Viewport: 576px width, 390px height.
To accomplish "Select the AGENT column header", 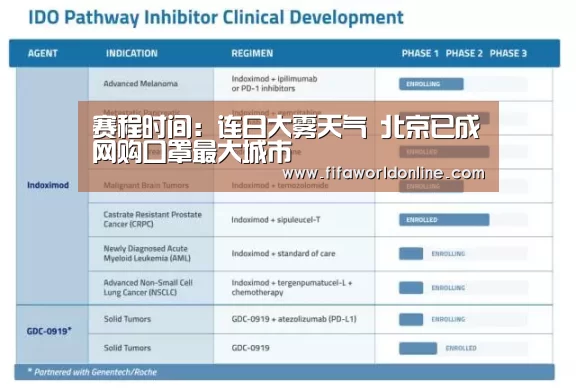I will pos(43,54).
